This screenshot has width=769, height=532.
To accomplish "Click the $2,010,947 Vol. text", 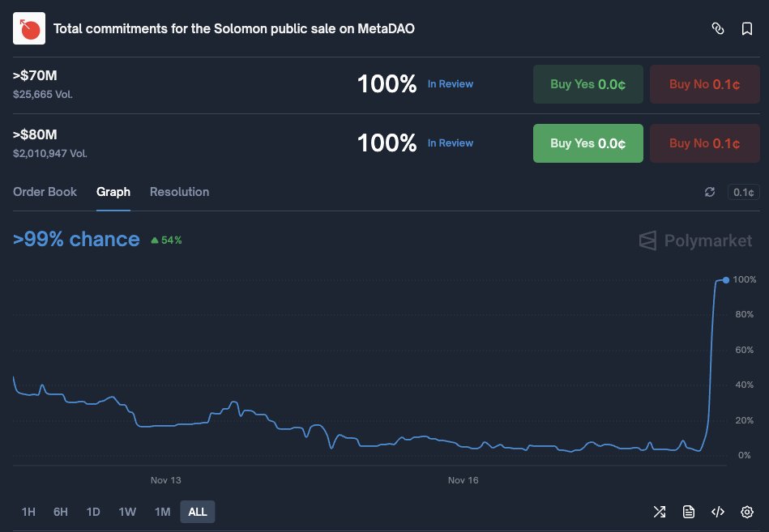I will (50, 153).
